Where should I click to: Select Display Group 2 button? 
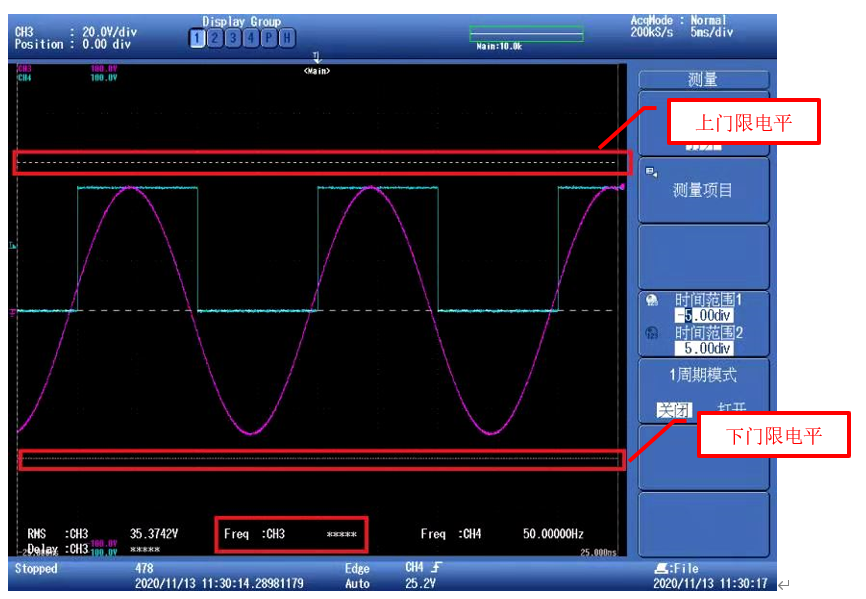[x=215, y=38]
